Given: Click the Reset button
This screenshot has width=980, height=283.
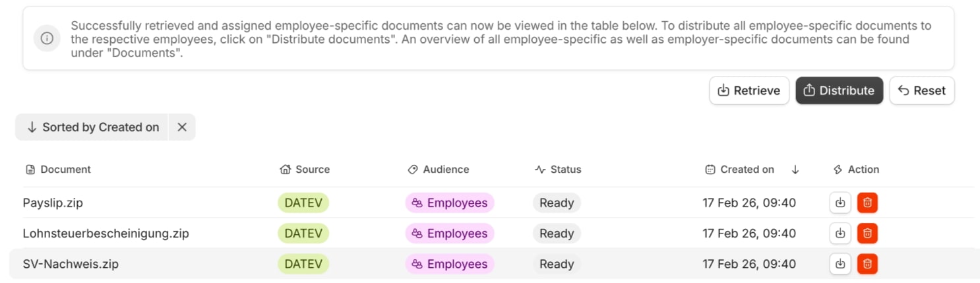Looking at the screenshot, I should 922,90.
